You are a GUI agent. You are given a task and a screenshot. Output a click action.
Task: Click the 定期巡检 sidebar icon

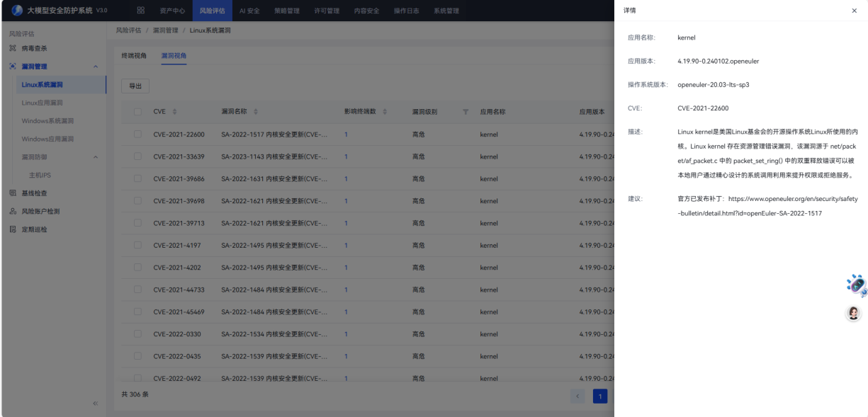[12, 229]
